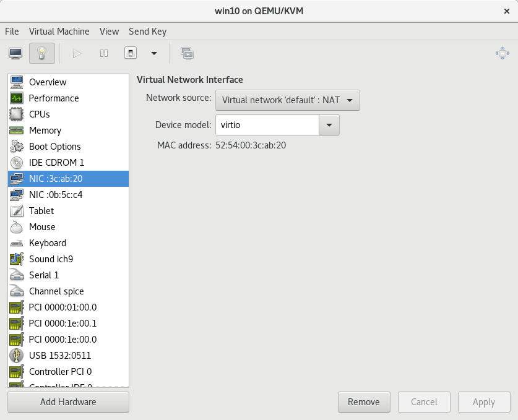Focus the Device model text field
The height and width of the screenshot is (420, 518).
[267, 125]
